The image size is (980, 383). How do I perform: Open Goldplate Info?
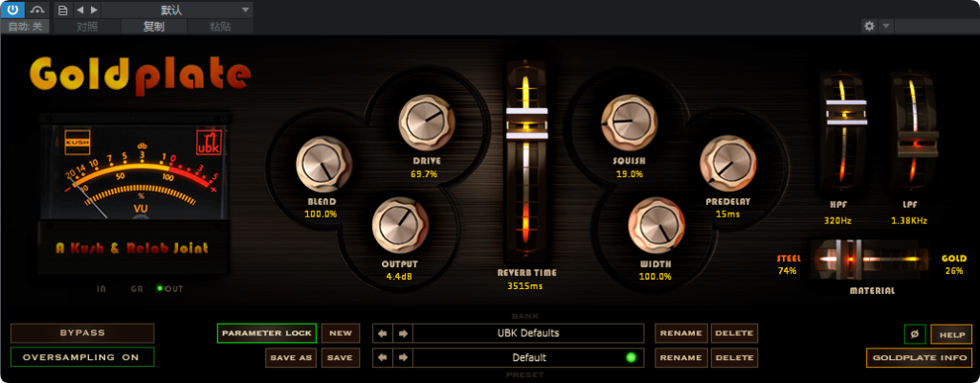click(x=920, y=357)
